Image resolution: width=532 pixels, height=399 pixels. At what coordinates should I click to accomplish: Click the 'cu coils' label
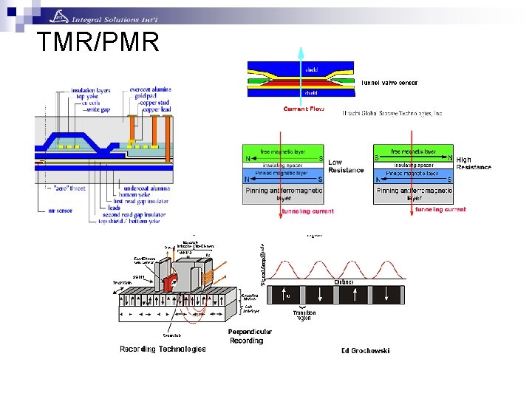(x=91, y=103)
